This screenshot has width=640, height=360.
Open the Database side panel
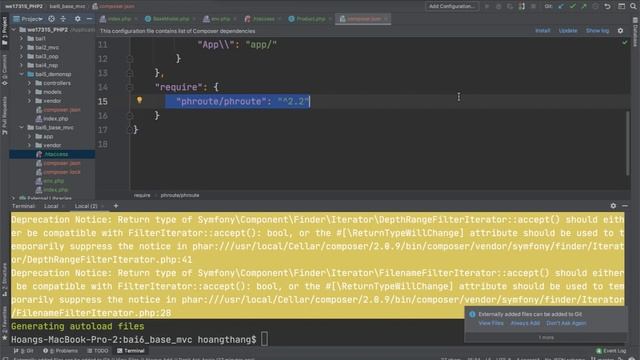[x=635, y=32]
